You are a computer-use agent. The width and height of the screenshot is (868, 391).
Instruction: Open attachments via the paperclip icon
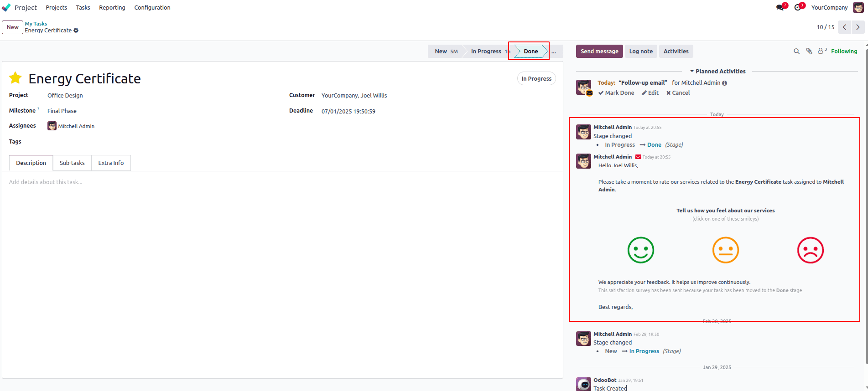pos(809,51)
